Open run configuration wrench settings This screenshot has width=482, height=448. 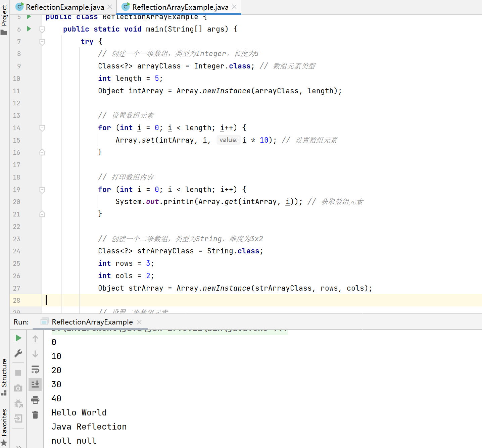click(x=18, y=354)
